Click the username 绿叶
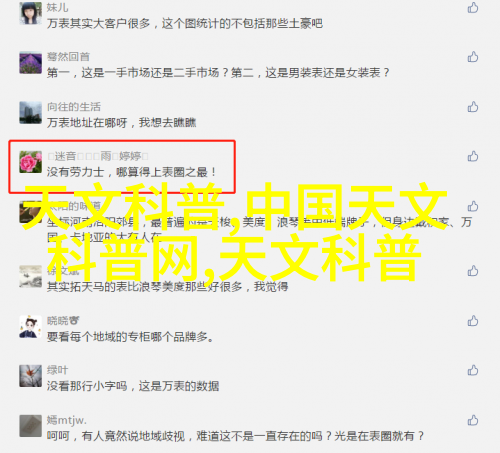This screenshot has width=500, height=453. [x=57, y=370]
